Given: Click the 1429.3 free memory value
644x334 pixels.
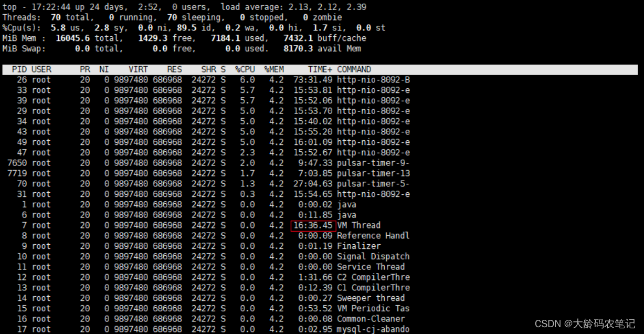Looking at the screenshot, I should point(153,38).
